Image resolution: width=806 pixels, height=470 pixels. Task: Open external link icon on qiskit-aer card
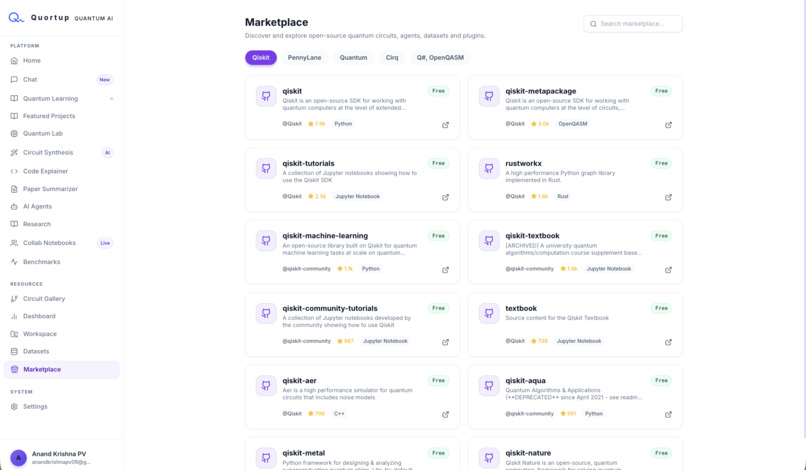point(445,414)
